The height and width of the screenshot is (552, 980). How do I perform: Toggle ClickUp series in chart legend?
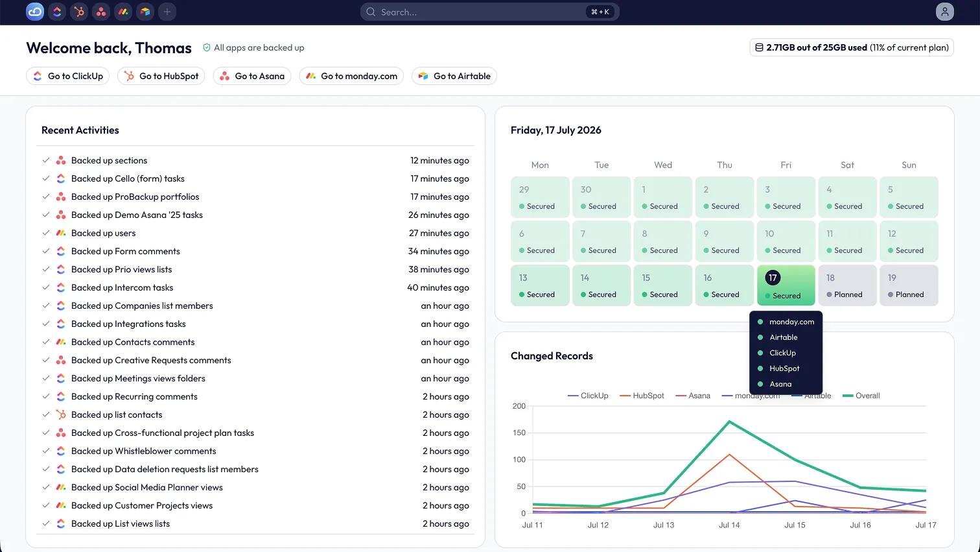coord(588,396)
